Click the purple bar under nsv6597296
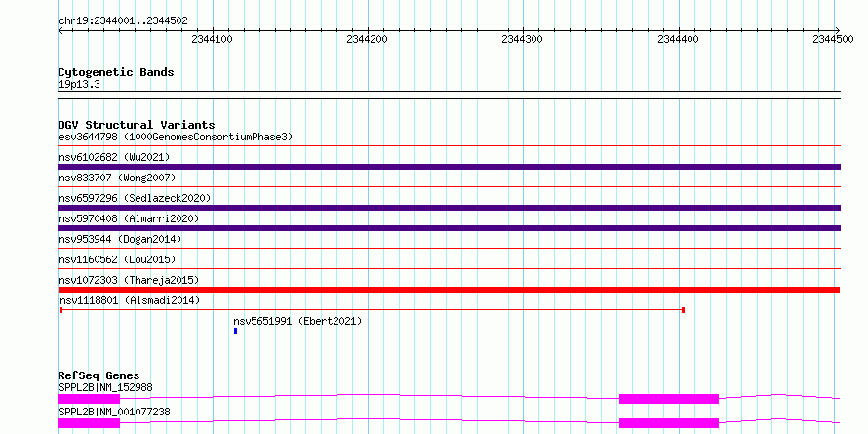 tap(449, 208)
